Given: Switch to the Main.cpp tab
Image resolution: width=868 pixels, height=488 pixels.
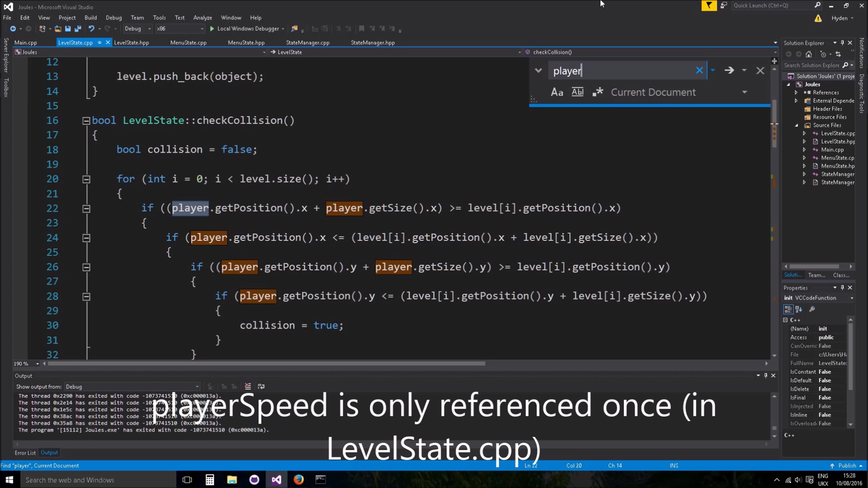Looking at the screenshot, I should 26,43.
